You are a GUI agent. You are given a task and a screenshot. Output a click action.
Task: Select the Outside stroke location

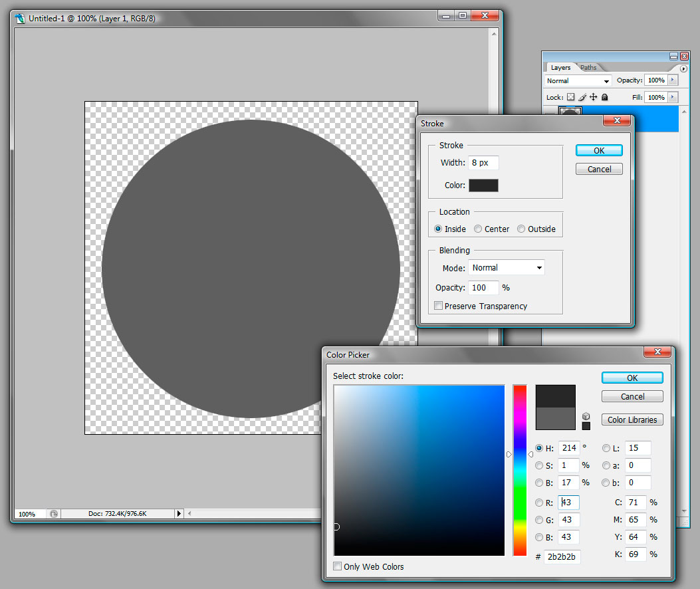[x=521, y=229]
